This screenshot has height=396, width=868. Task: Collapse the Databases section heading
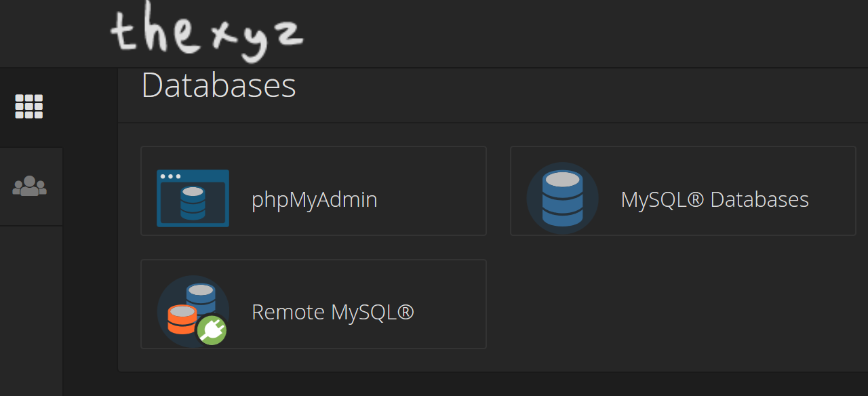coord(218,86)
